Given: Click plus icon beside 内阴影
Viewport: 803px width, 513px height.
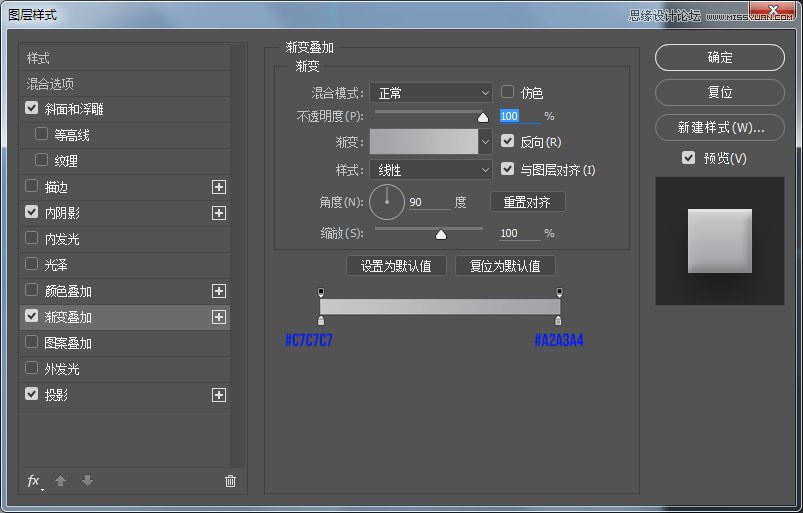Looking at the screenshot, I should [219, 213].
